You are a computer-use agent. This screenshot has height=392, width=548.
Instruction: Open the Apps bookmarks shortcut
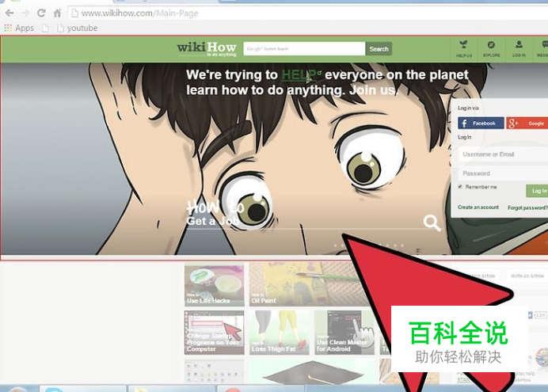point(19,28)
